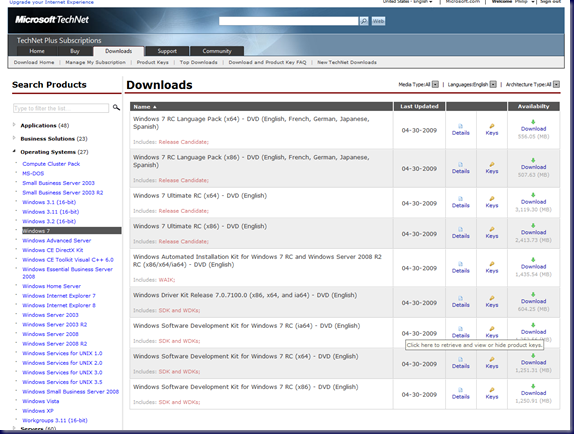
Task: Click the filter the list input
Action: point(61,108)
